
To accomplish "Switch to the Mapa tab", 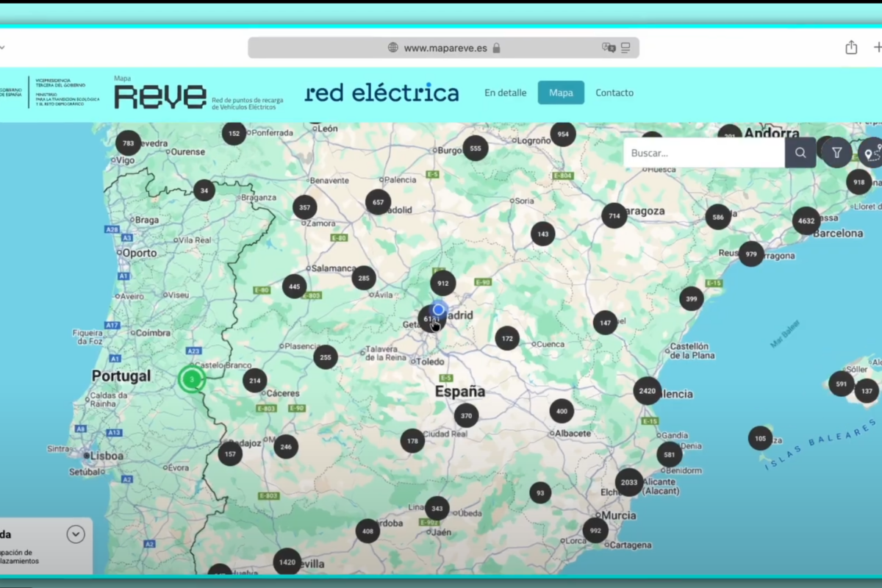I will 561,93.
